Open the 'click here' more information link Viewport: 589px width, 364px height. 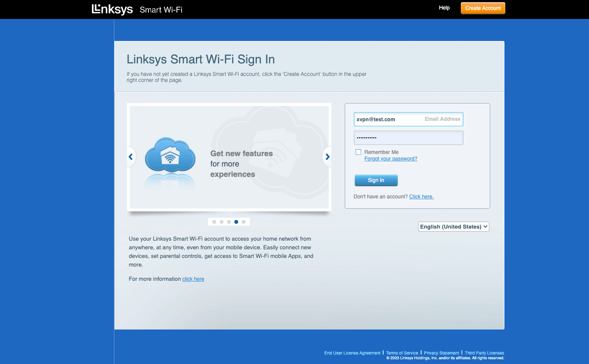coord(193,279)
